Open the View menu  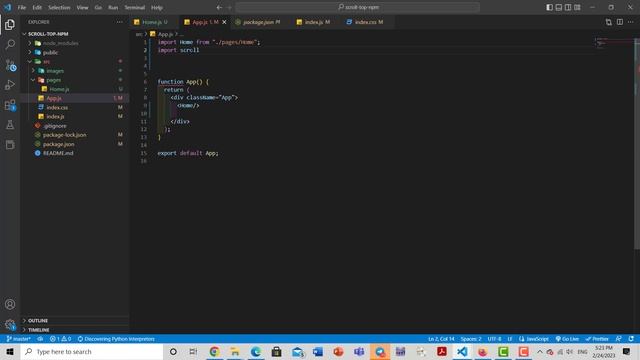[x=82, y=7]
